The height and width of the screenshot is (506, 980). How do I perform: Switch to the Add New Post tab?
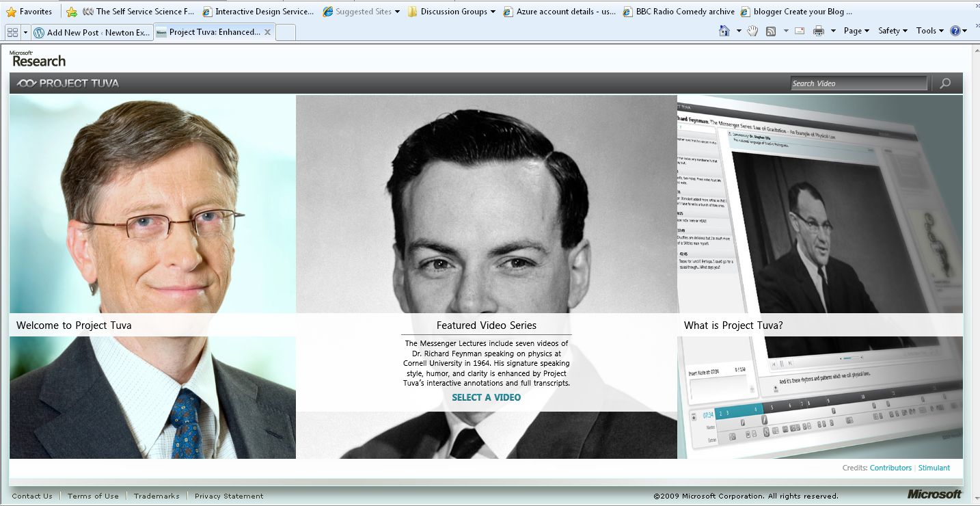(x=92, y=32)
